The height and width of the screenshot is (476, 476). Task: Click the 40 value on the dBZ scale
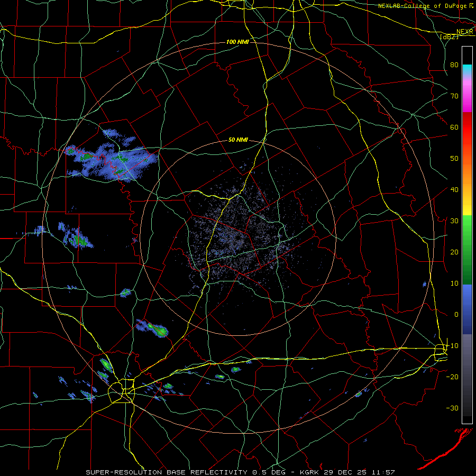454,190
